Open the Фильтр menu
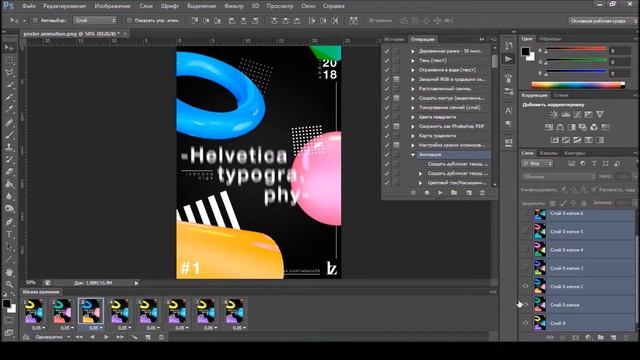 point(233,6)
